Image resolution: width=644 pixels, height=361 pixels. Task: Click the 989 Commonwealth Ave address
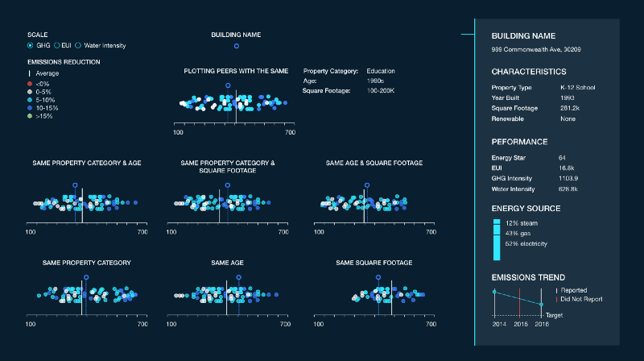(536, 49)
